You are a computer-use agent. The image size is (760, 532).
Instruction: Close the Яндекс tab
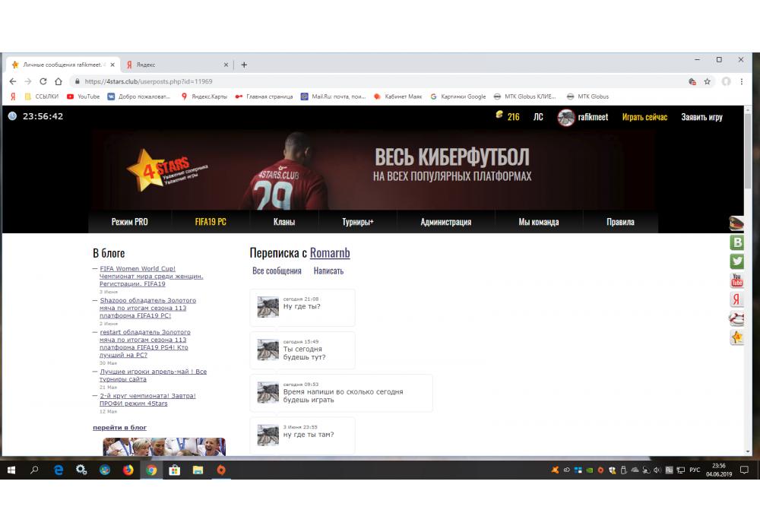tap(226, 65)
